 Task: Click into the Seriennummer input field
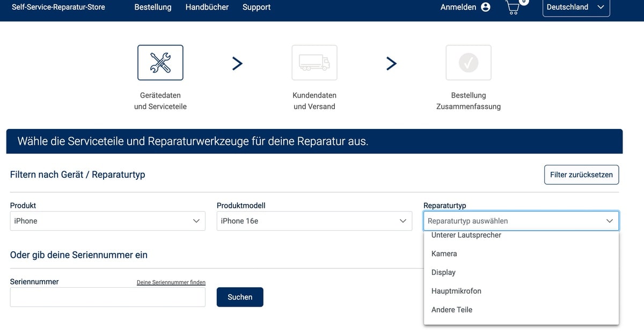(x=107, y=297)
